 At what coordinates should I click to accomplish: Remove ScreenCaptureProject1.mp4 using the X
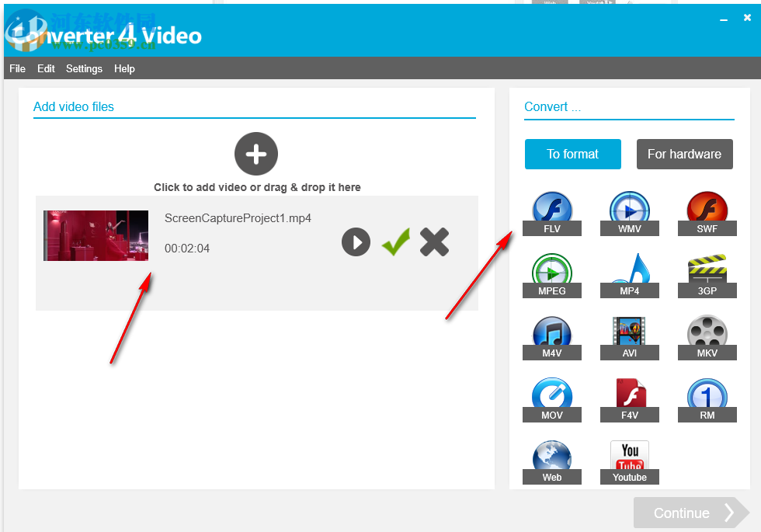pyautogui.click(x=434, y=242)
